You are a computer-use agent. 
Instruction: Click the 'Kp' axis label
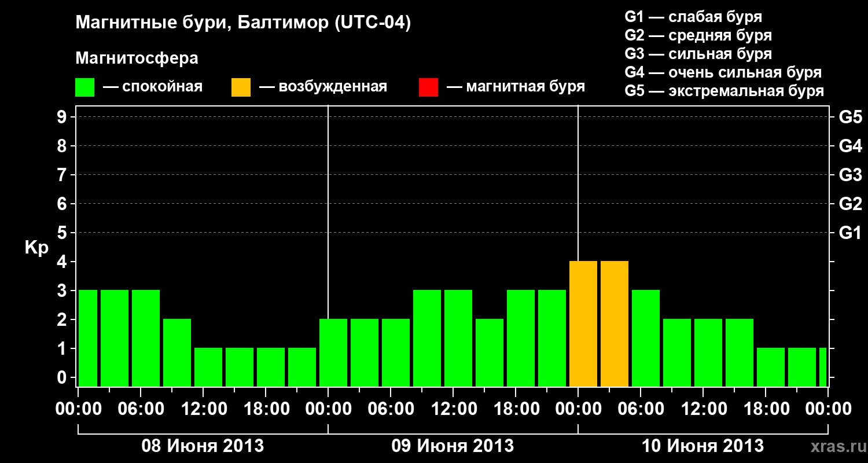(36, 248)
